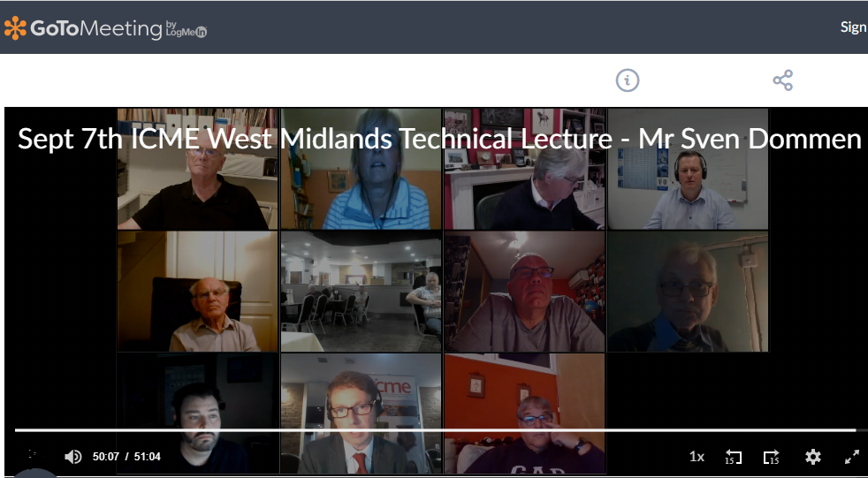Viewport: 868px width, 478px height.
Task: Select the man with headphones by the whiteboard
Action: point(688,169)
